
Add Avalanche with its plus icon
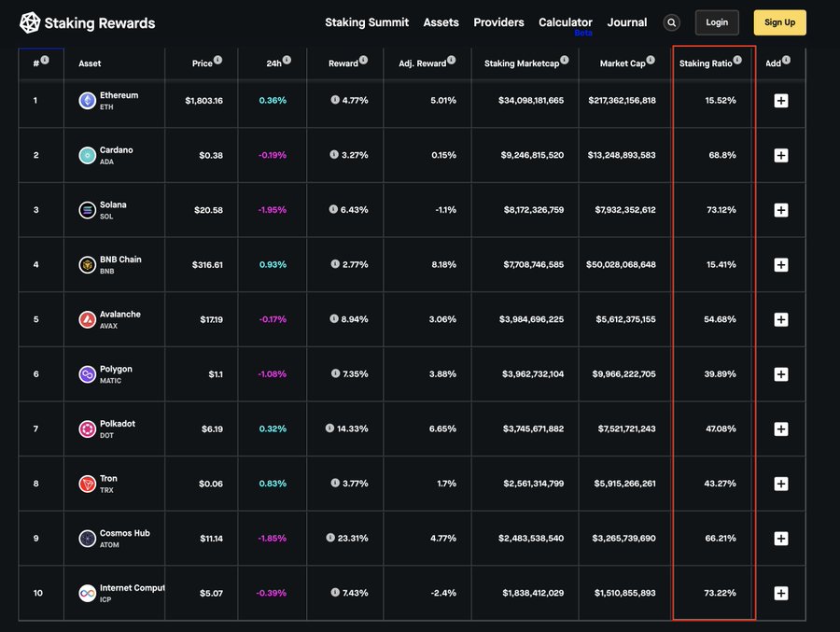pyautogui.click(x=781, y=319)
